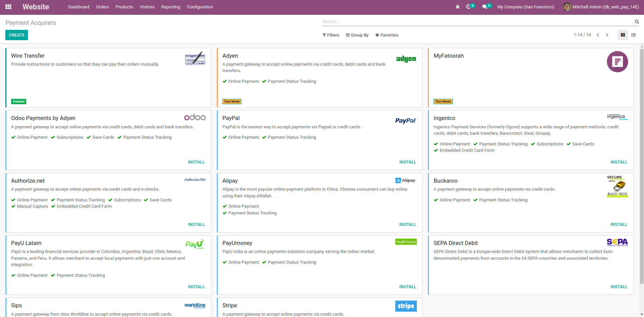Install the Ingenico acquirer
The image size is (644, 317).
tap(619, 162)
